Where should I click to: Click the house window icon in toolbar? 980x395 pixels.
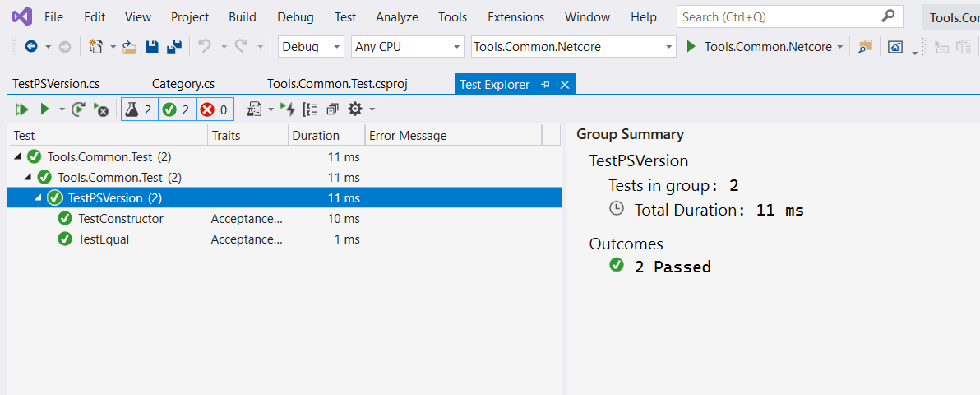pos(895,47)
